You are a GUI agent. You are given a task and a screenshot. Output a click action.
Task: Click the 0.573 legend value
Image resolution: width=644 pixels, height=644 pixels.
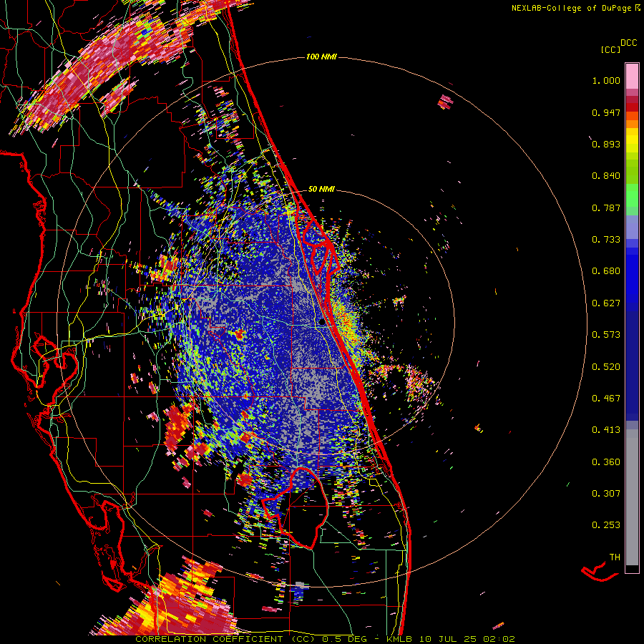click(x=606, y=335)
